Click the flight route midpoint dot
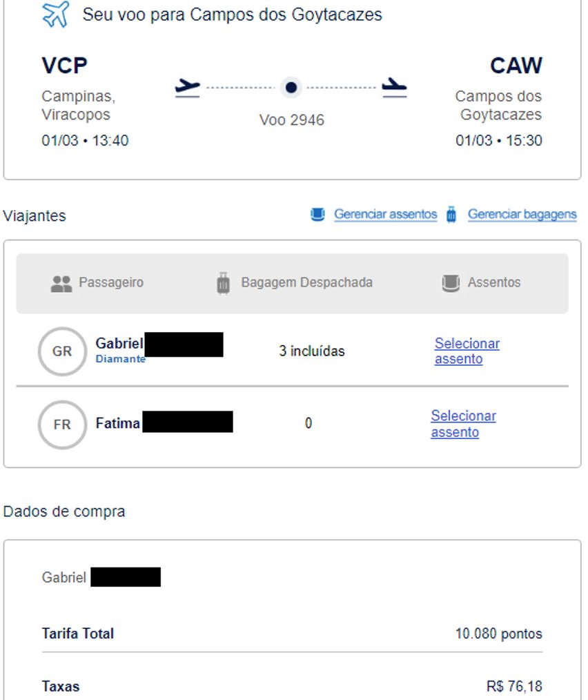Image resolution: width=588 pixels, height=700 pixels. (x=291, y=87)
